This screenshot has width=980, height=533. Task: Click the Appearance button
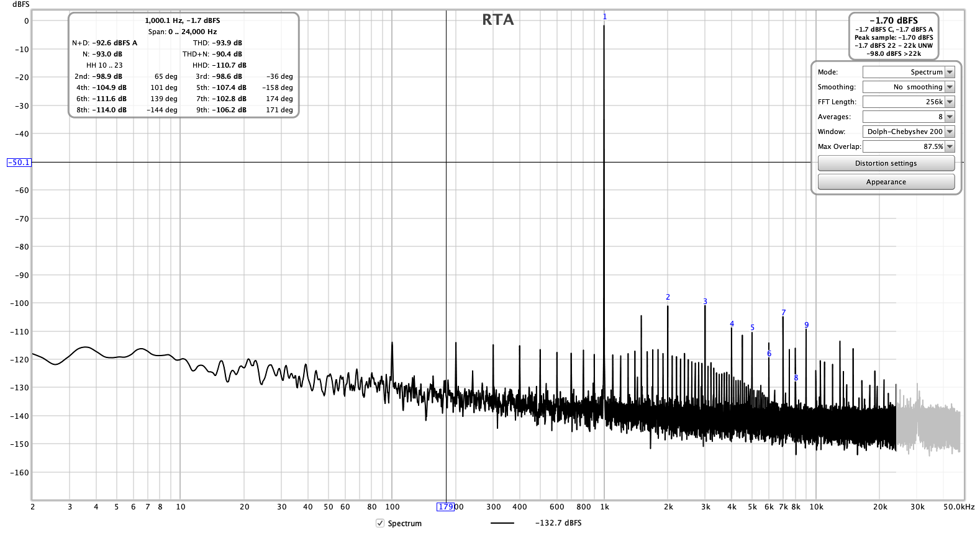pyautogui.click(x=886, y=182)
